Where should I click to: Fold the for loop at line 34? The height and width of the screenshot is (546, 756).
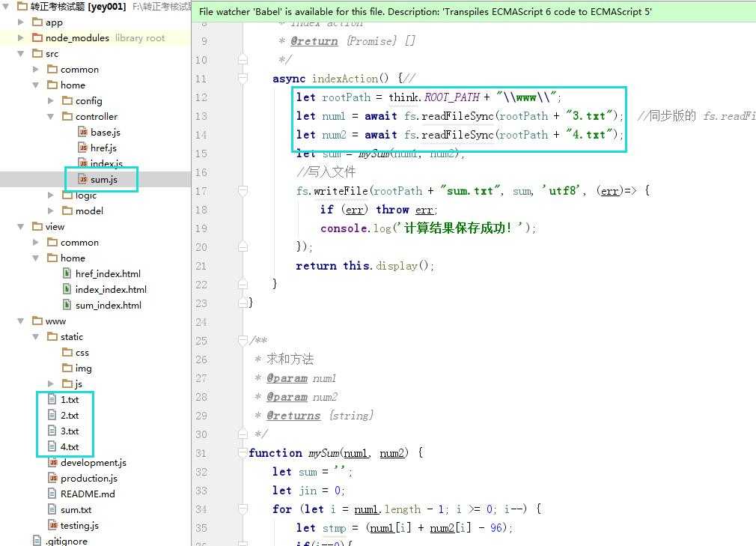point(243,509)
